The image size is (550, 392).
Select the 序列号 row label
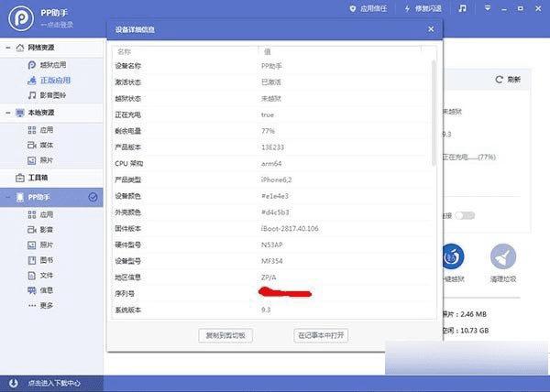coord(125,294)
